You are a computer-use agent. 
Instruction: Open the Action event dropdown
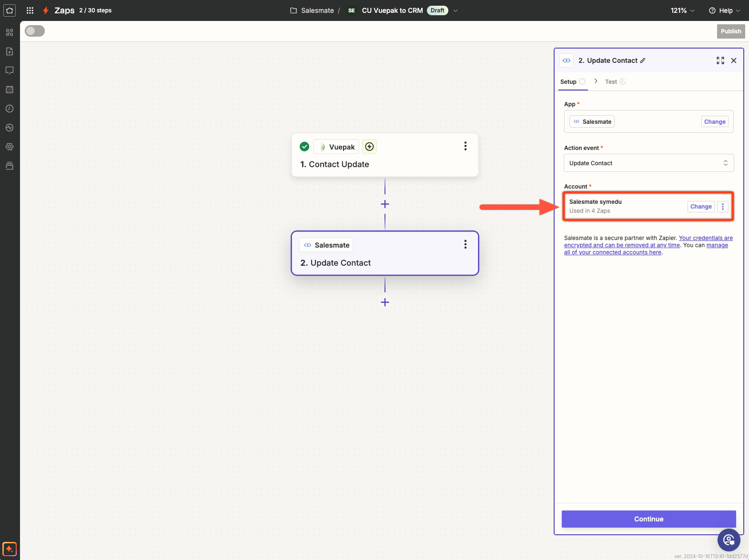click(648, 163)
